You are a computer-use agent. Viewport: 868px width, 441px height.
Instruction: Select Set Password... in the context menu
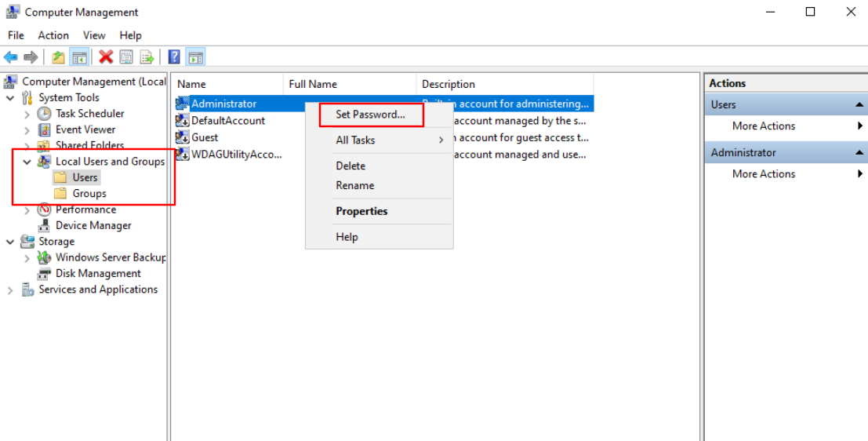(x=370, y=115)
